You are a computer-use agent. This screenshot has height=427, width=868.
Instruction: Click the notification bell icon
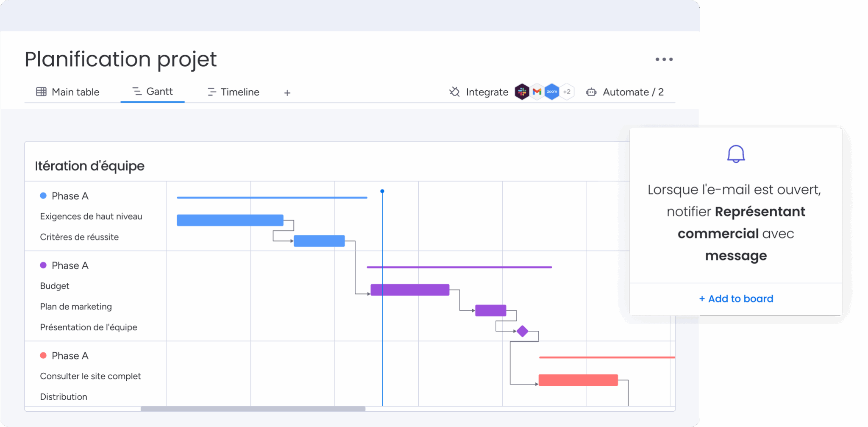(x=736, y=154)
